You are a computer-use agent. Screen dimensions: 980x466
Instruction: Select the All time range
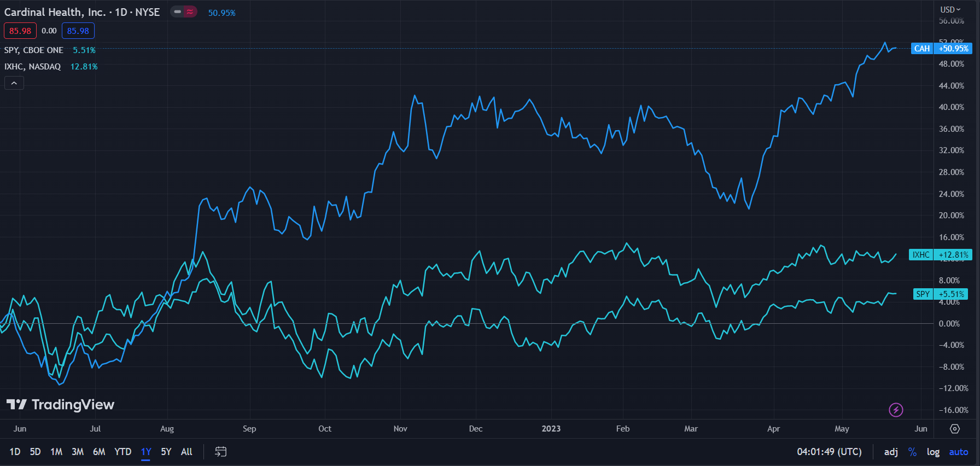click(186, 452)
